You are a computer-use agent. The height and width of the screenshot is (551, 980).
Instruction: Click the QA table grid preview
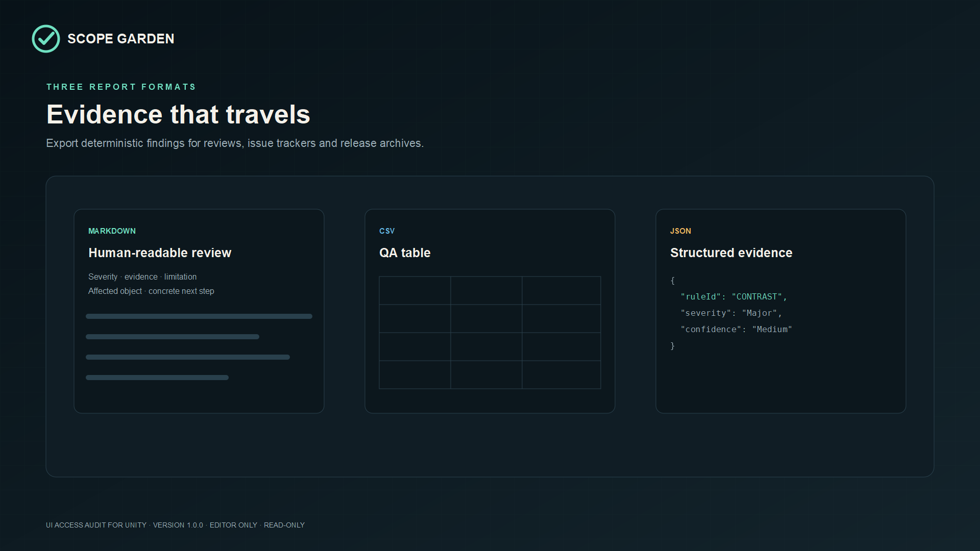pyautogui.click(x=490, y=333)
